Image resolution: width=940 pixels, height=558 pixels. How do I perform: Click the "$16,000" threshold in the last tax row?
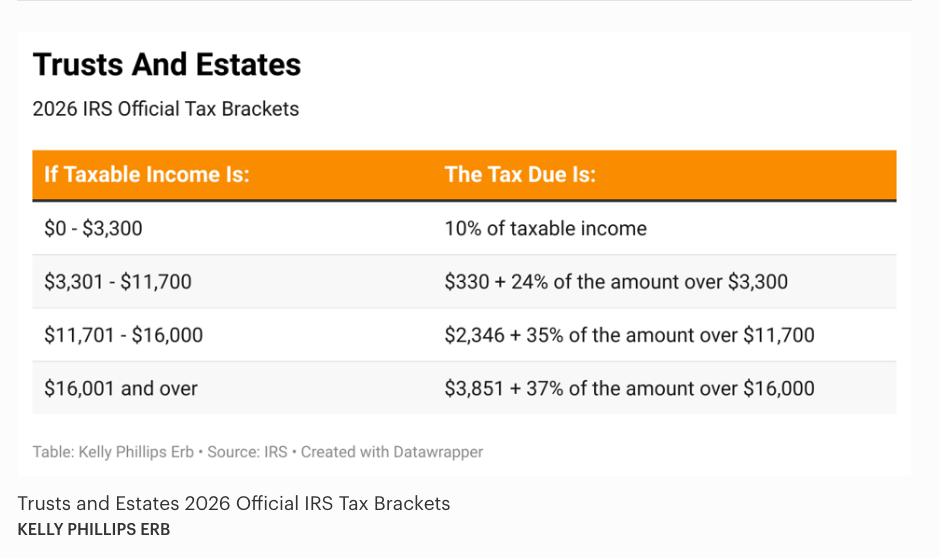pyautogui.click(x=779, y=388)
